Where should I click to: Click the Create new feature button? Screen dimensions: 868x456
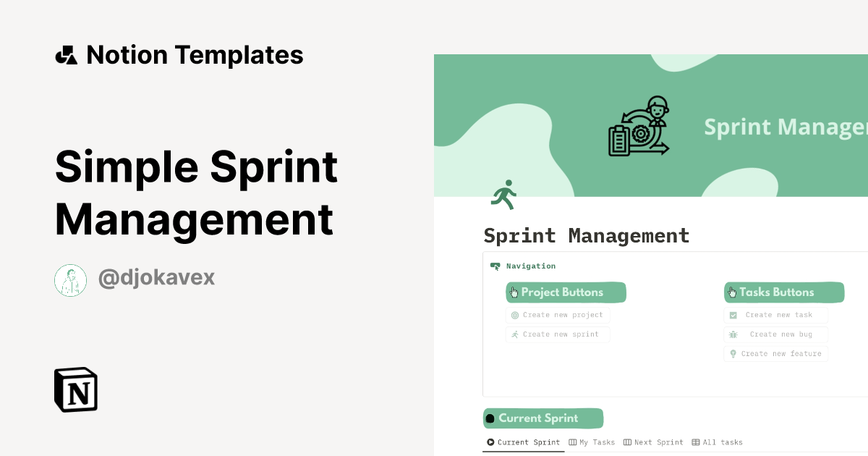(x=775, y=353)
